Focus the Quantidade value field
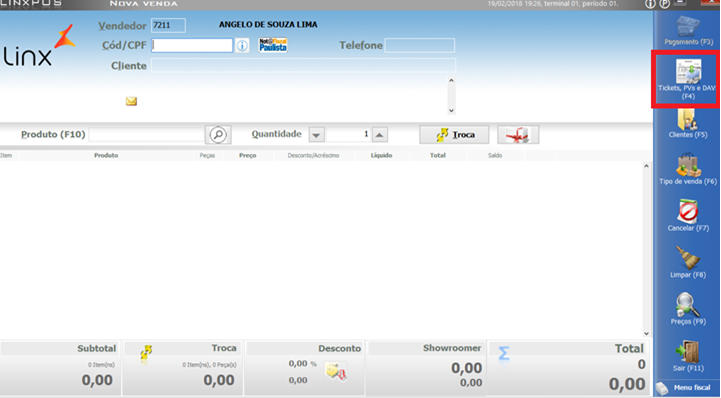The image size is (721, 398). pyautogui.click(x=348, y=135)
